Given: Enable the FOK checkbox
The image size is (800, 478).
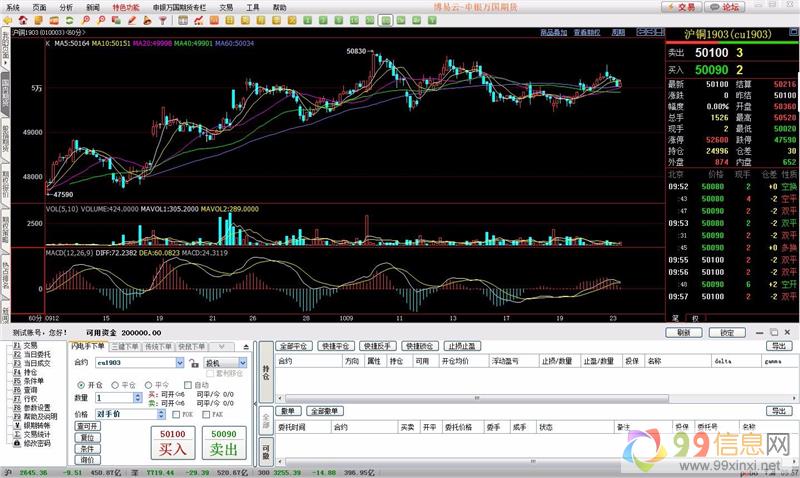Looking at the screenshot, I should coord(177,413).
